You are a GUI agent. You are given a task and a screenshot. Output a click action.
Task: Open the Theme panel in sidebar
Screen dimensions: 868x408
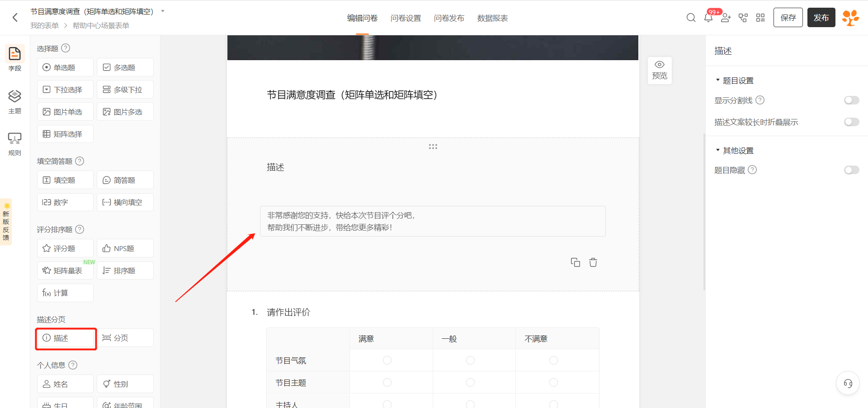click(x=14, y=101)
